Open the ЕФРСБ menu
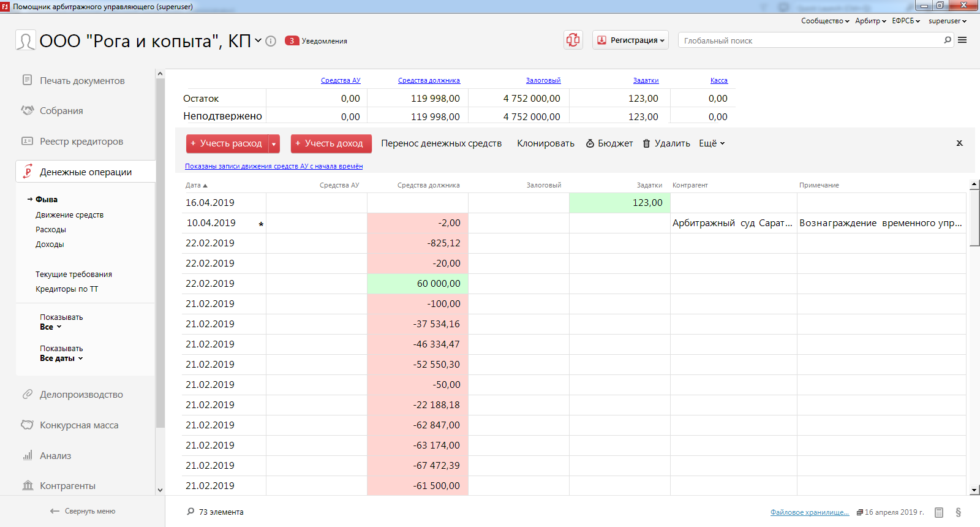Viewport: 980px width, 527px height. tap(906, 21)
